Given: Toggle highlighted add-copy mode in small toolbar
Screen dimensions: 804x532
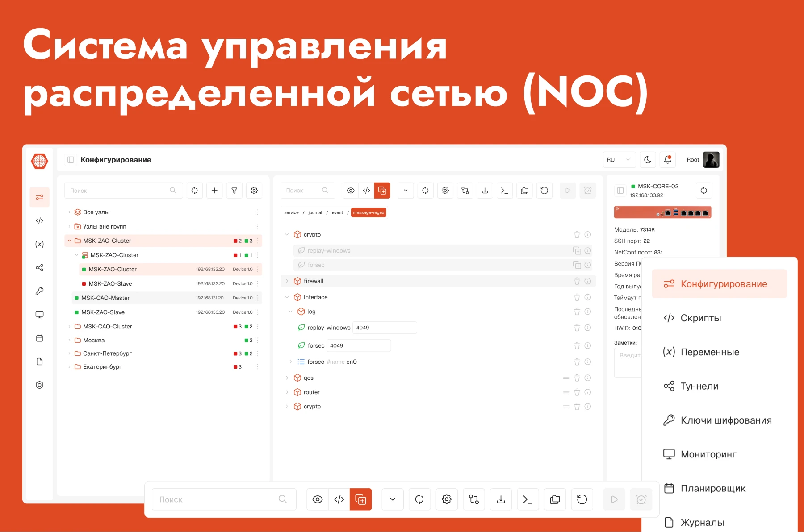Looking at the screenshot, I should [382, 191].
